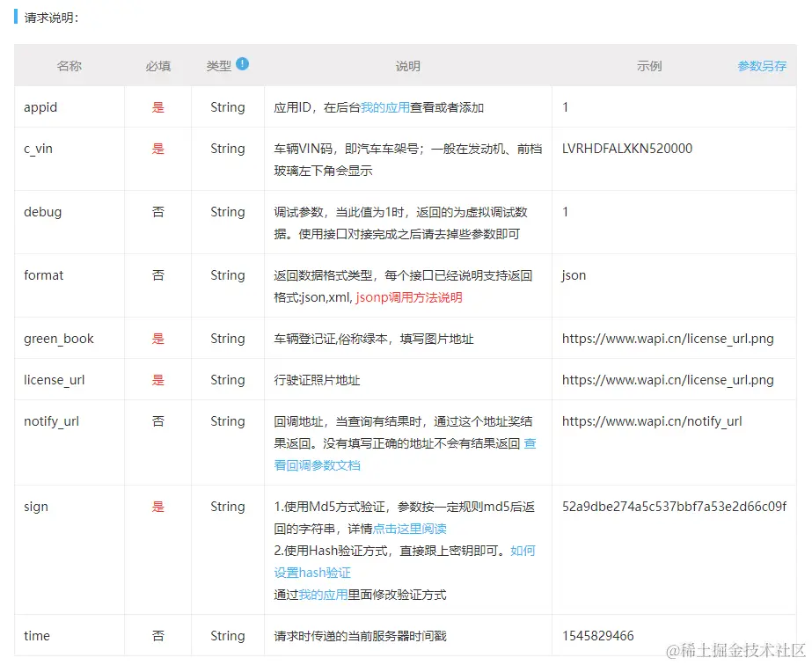812x665 pixels.
Task: Select https://www.wapi.cn/notify_url example
Action: 652,421
